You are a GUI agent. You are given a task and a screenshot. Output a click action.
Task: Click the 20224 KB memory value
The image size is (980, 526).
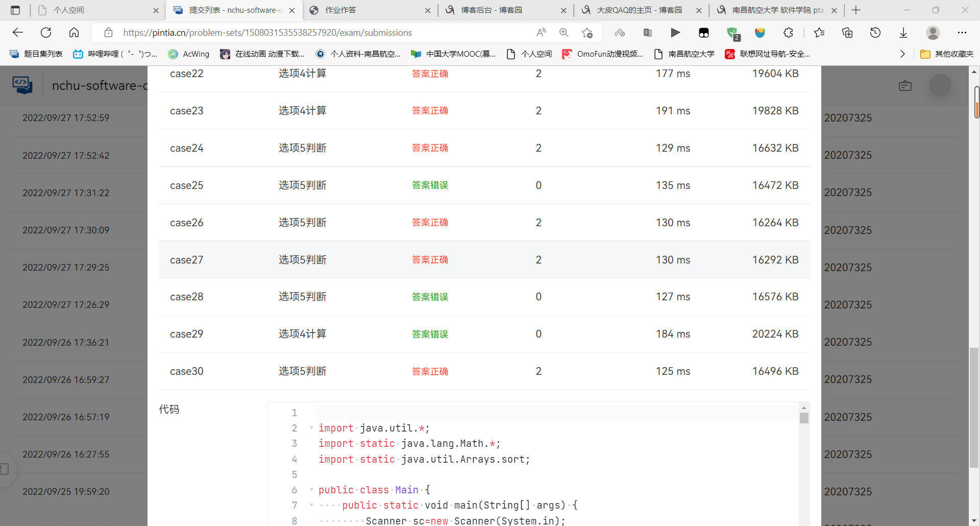point(775,334)
